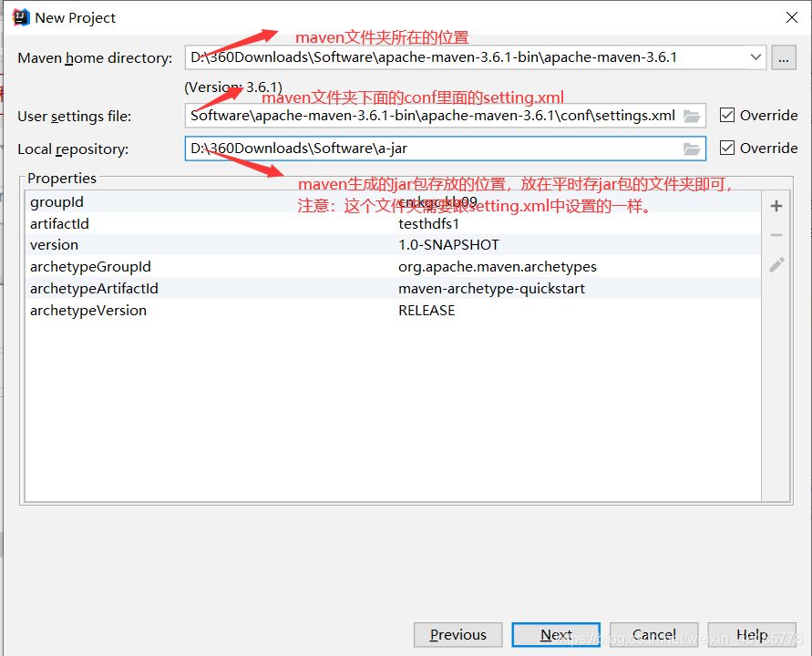The width and height of the screenshot is (812, 656).
Task: Toggle Override for User settings file
Action: pos(727,115)
